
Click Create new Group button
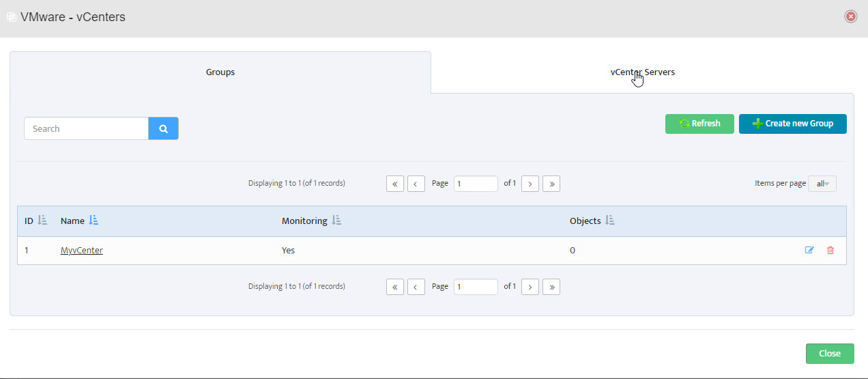point(793,124)
